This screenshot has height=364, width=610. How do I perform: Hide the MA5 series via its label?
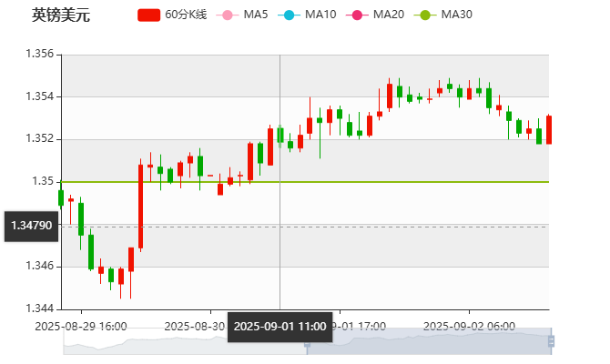(x=256, y=15)
